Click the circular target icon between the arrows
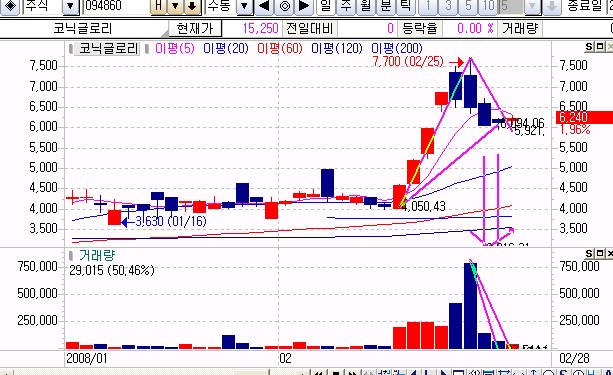Viewport: 613px width, 375px height. pyautogui.click(x=285, y=6)
